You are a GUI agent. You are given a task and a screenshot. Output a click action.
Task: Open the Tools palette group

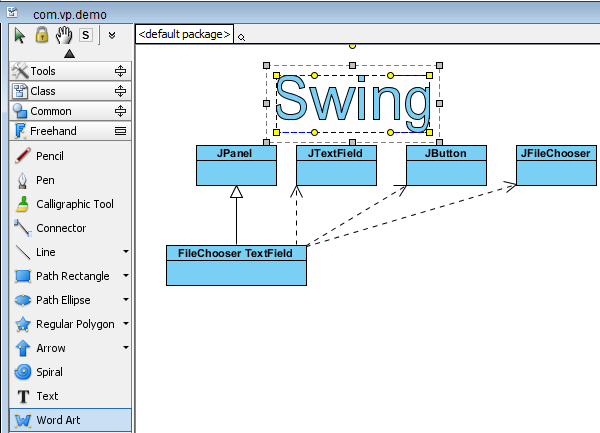point(70,71)
